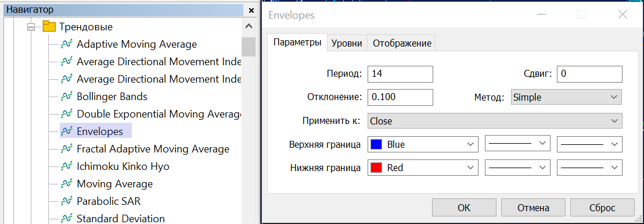Click the red color swatch for lower border

pos(376,168)
